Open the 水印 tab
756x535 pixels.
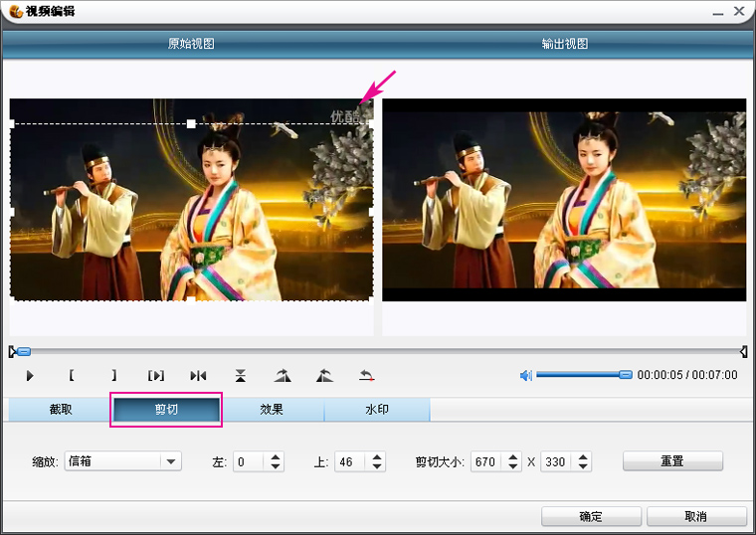point(377,409)
